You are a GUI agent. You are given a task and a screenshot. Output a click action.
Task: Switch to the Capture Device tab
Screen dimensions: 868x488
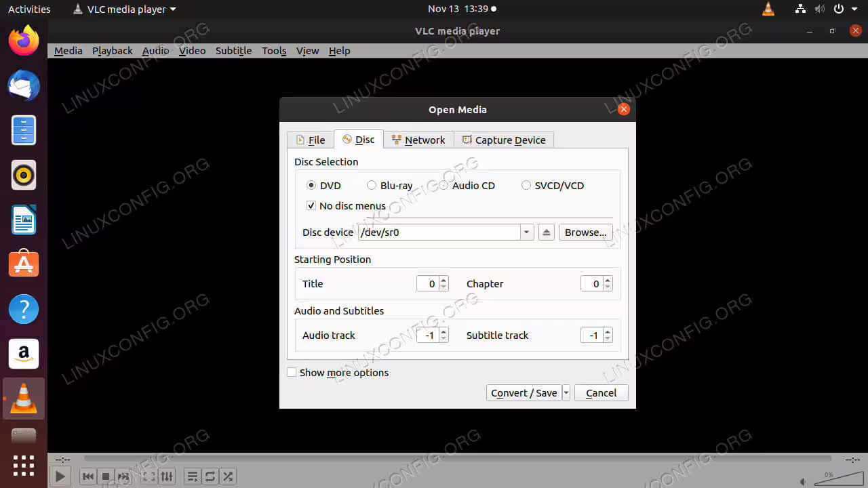[504, 140]
